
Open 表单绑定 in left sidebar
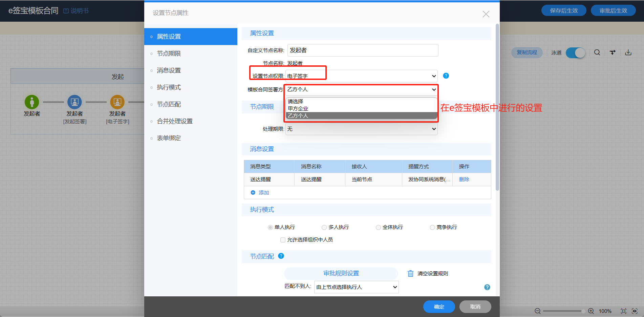coord(169,138)
